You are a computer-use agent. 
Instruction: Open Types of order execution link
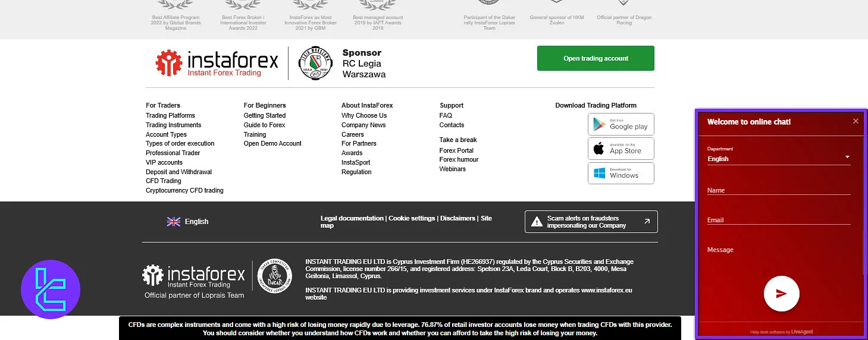[x=180, y=143]
